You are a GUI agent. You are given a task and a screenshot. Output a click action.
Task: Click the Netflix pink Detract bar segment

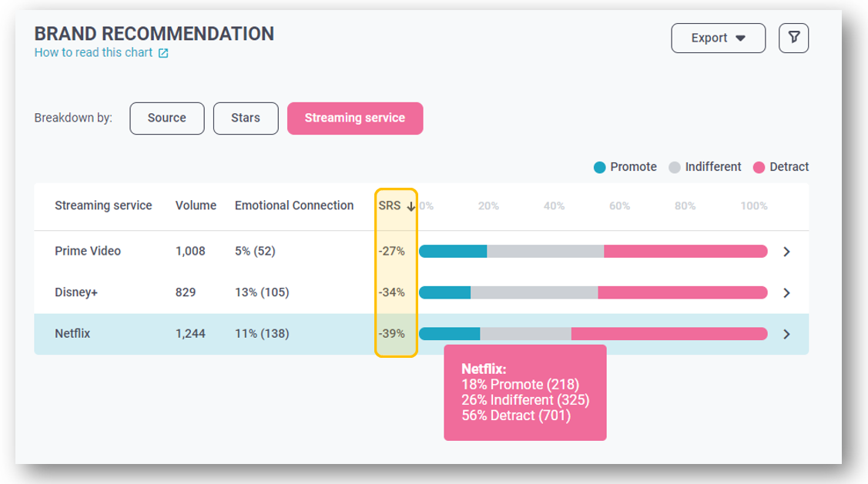point(669,334)
